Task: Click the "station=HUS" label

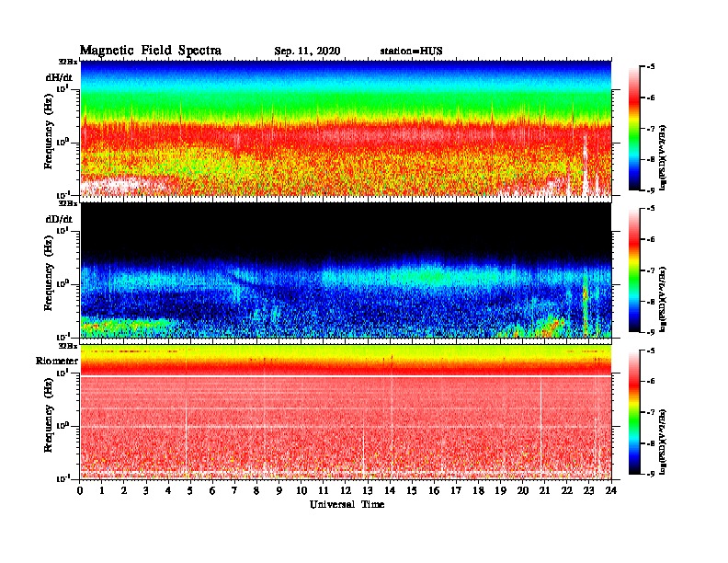Action: point(411,52)
